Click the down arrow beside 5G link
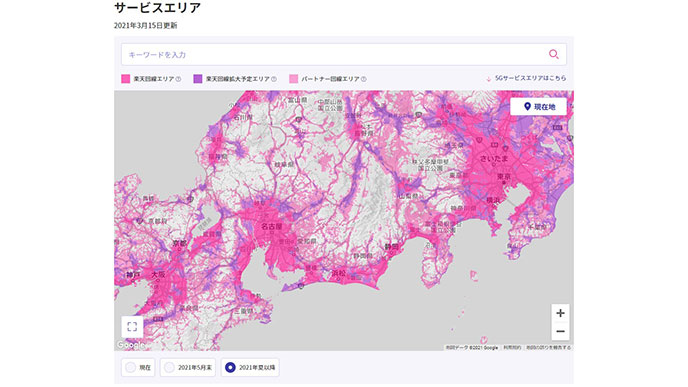 tap(488, 79)
